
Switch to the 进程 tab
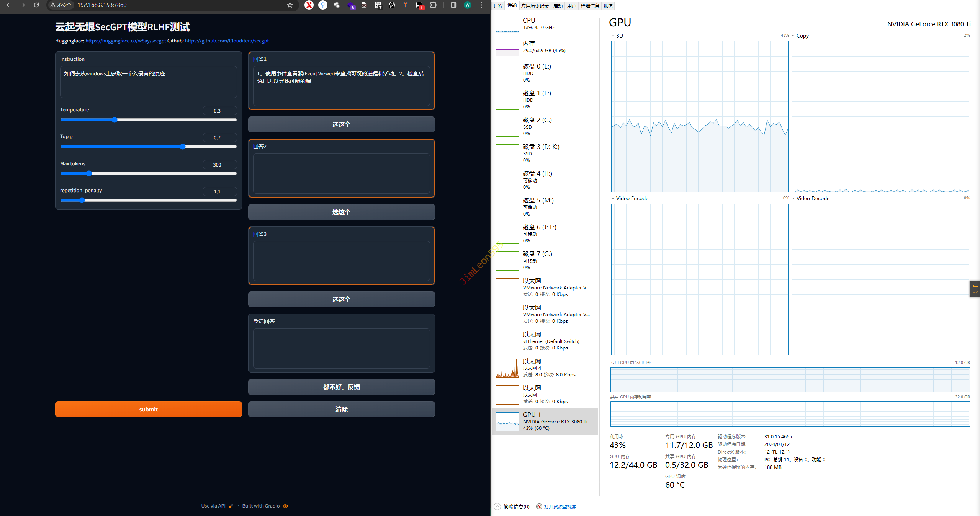(498, 6)
